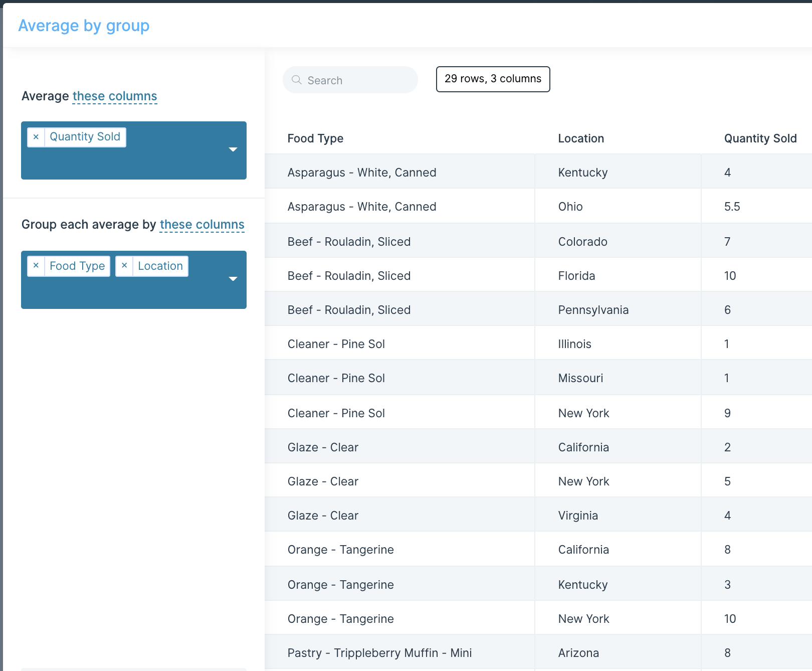Click the Search input field
This screenshot has height=671, width=812.
pyautogui.click(x=350, y=80)
